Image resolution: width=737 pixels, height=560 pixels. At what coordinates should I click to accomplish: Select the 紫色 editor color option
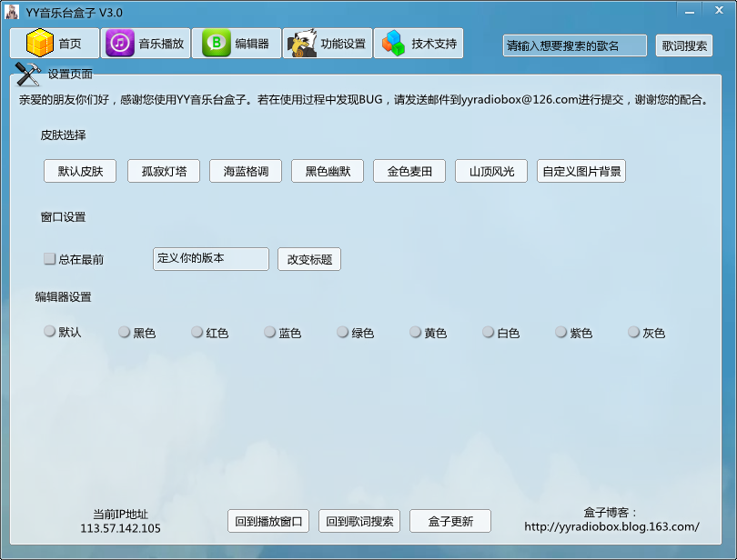click(x=561, y=333)
